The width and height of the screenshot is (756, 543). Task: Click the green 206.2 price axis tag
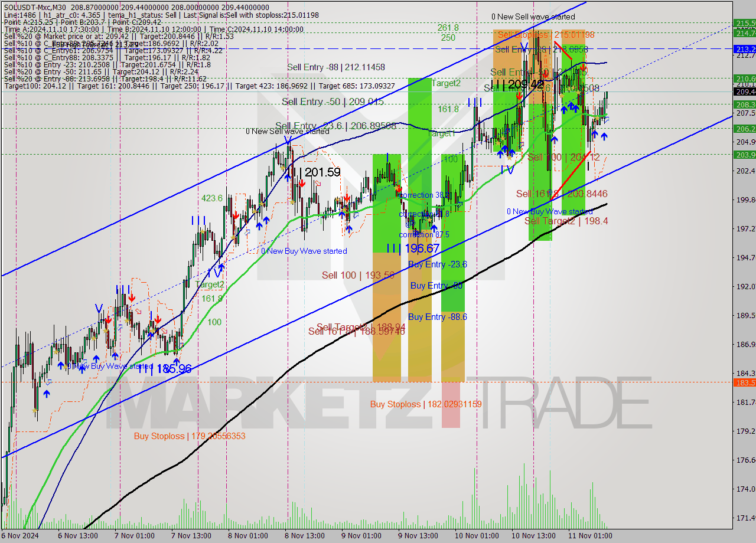[x=744, y=128]
